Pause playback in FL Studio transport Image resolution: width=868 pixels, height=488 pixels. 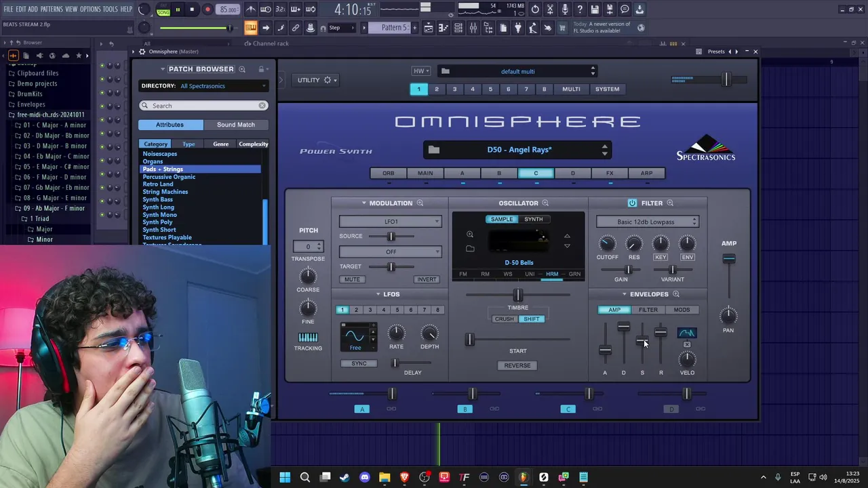[178, 9]
